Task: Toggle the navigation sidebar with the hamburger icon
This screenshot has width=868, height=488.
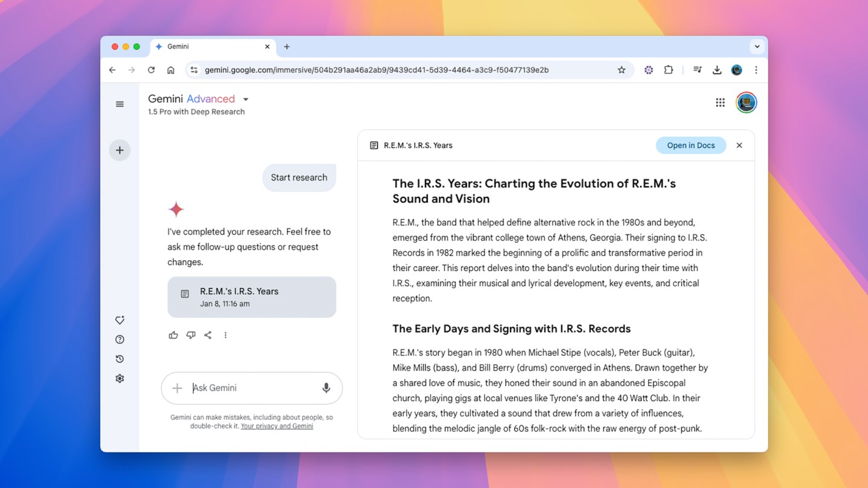Action: (119, 104)
